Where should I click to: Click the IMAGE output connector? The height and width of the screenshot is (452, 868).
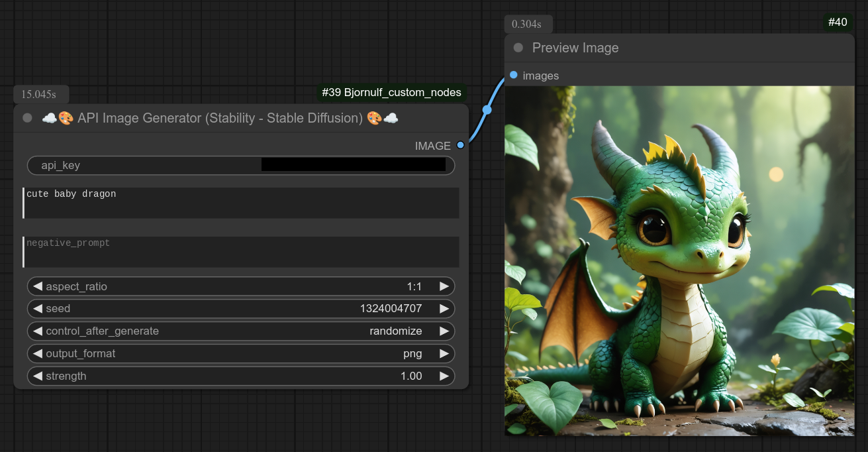[x=460, y=145]
